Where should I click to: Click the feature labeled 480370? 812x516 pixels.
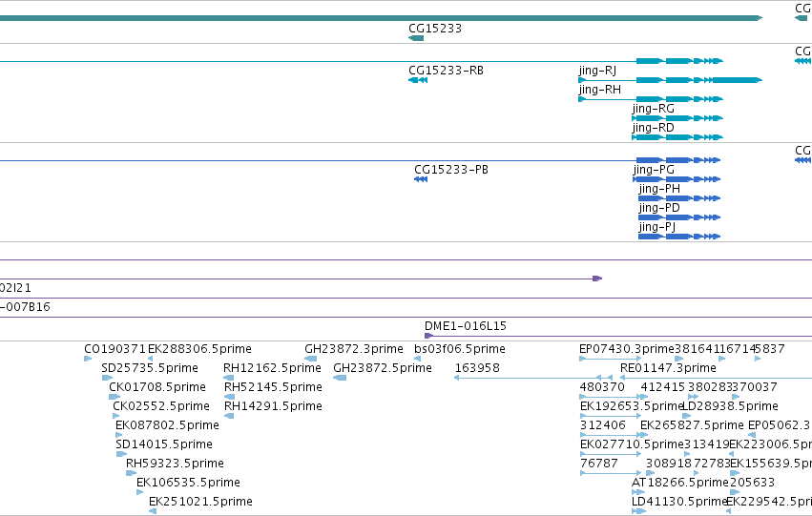tap(602, 387)
